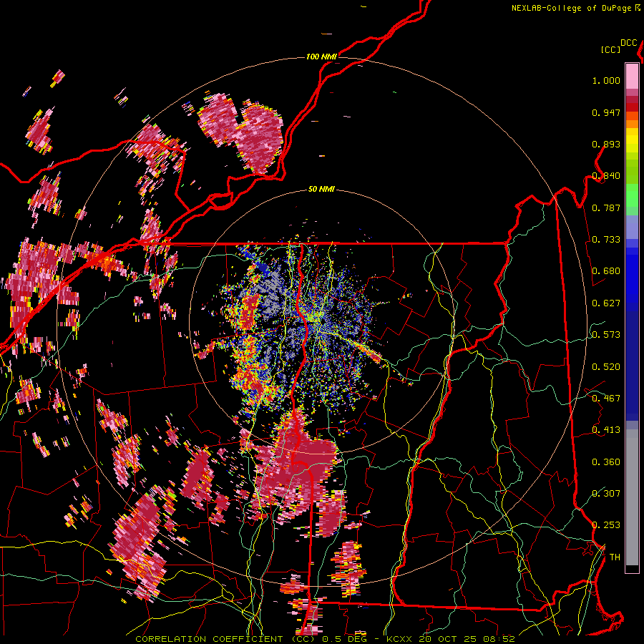Image resolution: width=644 pixels, height=644 pixels.
Task: Click the DCC legend title
Action: coord(628,43)
